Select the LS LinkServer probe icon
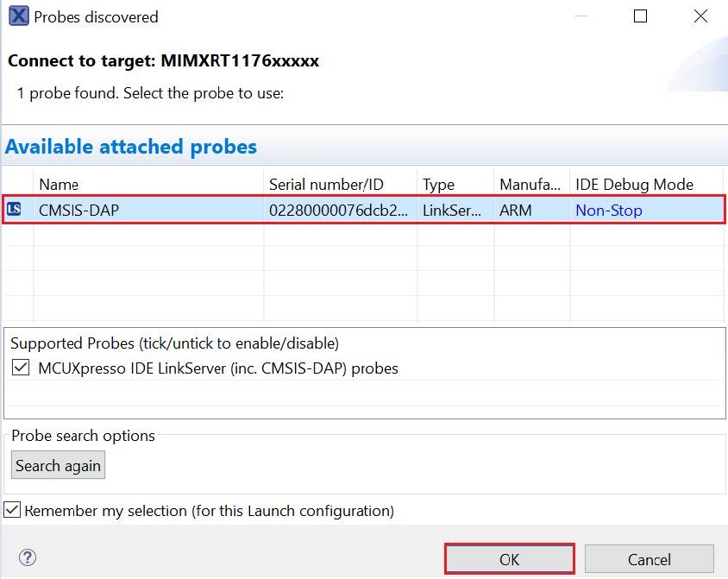This screenshot has height=579, width=728. tap(15, 210)
